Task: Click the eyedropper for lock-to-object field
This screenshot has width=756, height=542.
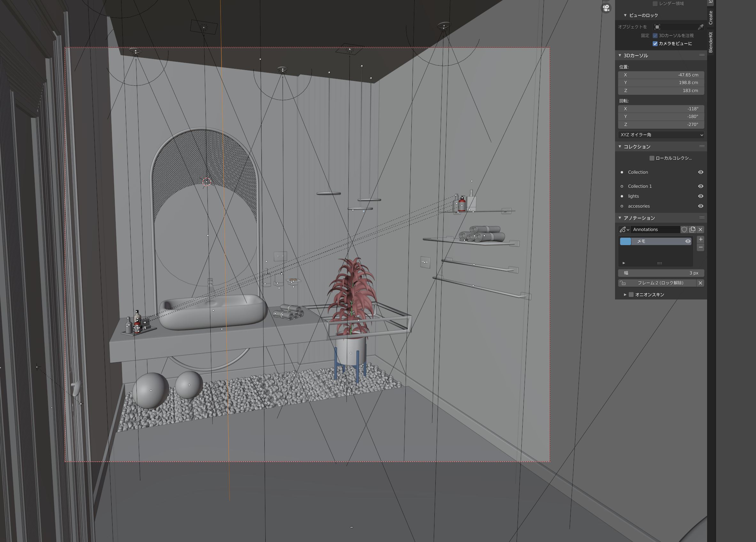Action: 700,27
